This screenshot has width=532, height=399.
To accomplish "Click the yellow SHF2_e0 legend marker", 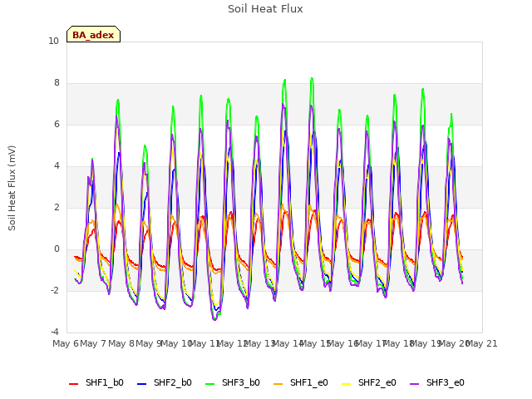I will point(347,384).
